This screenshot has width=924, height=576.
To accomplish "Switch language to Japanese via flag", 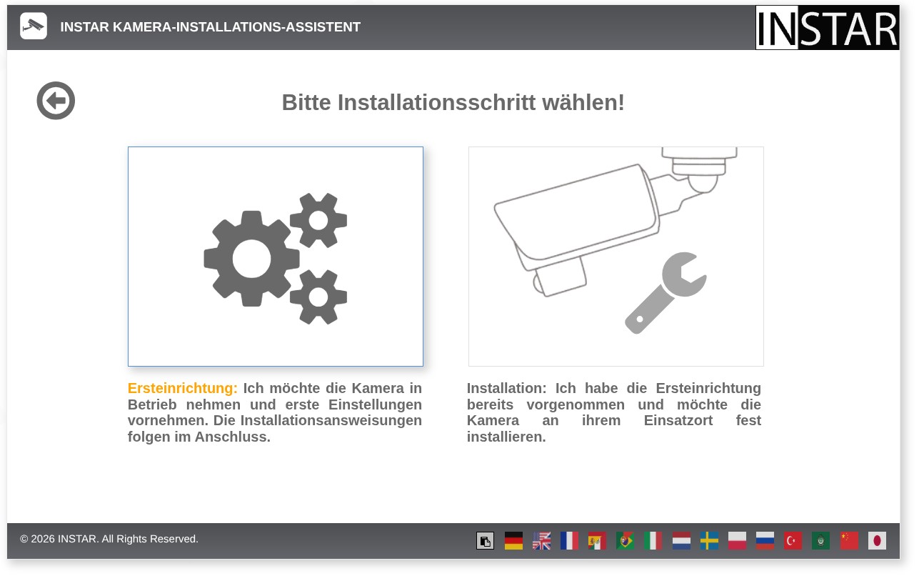I will pyautogui.click(x=877, y=541).
